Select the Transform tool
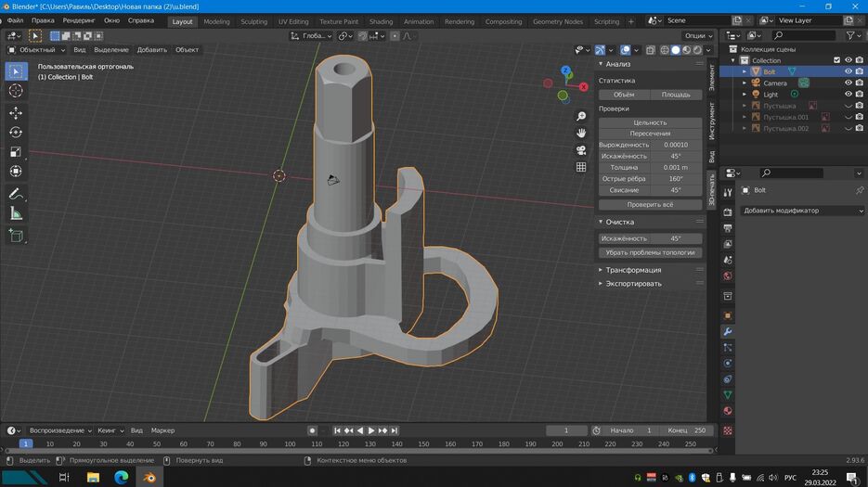868x487 pixels. coord(16,171)
